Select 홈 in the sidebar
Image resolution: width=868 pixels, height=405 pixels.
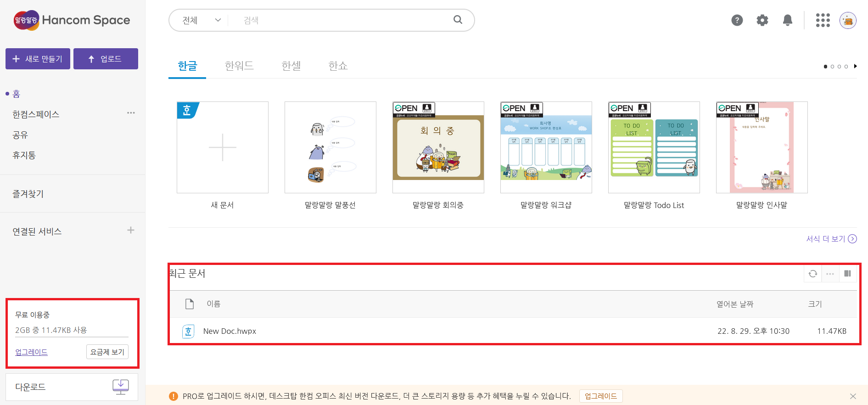[16, 94]
